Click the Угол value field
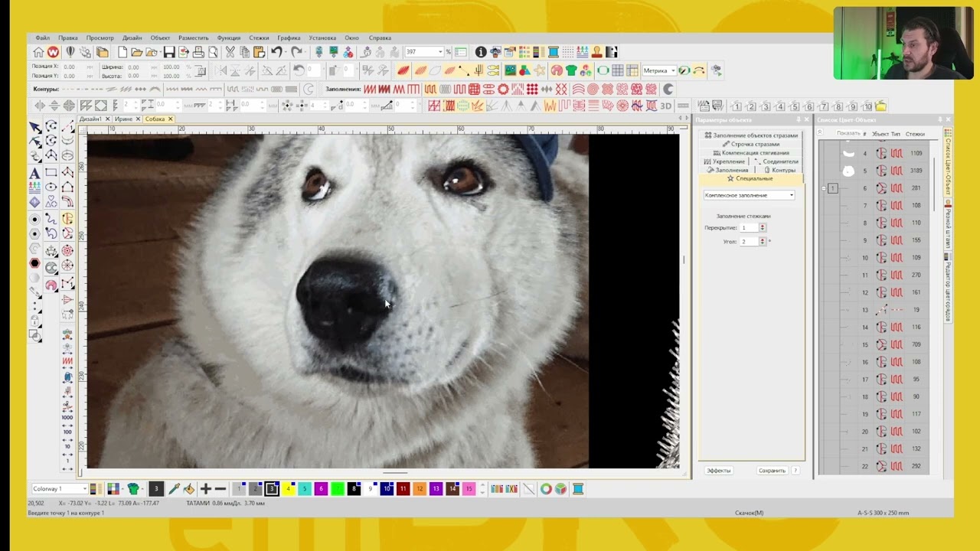This screenshot has height=551, width=980. 748,242
